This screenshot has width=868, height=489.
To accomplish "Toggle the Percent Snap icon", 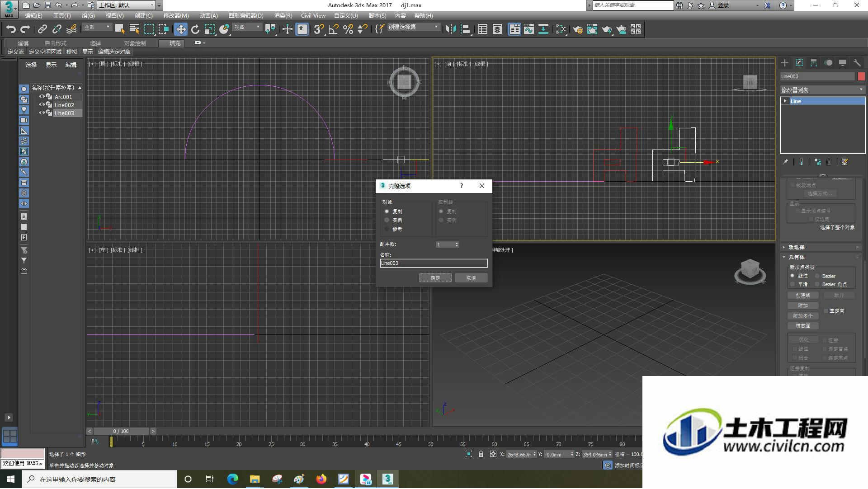I will (x=348, y=29).
